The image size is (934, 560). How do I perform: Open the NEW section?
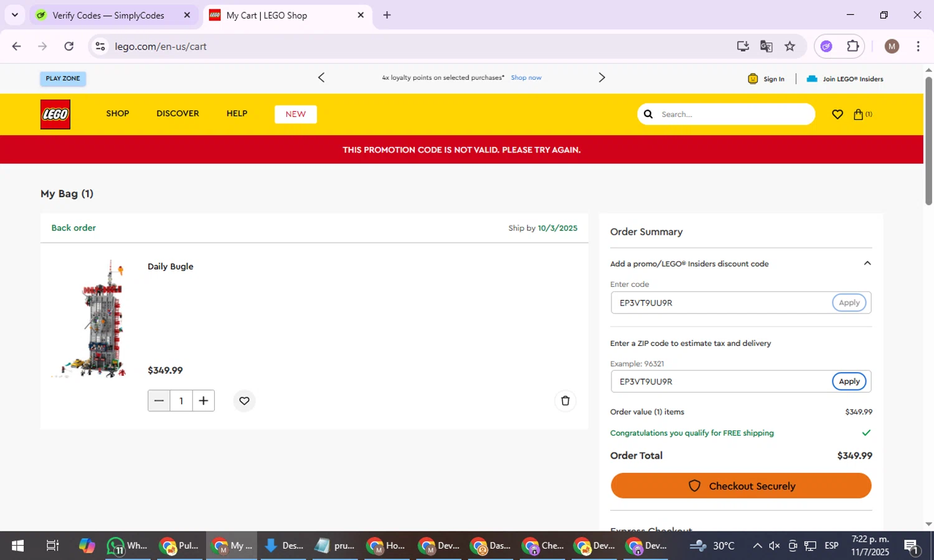click(x=296, y=114)
